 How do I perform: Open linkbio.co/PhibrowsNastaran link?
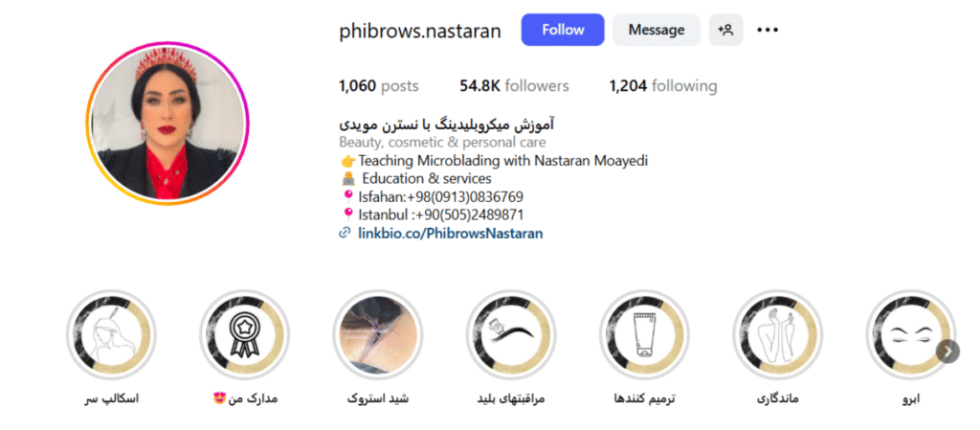(x=450, y=233)
